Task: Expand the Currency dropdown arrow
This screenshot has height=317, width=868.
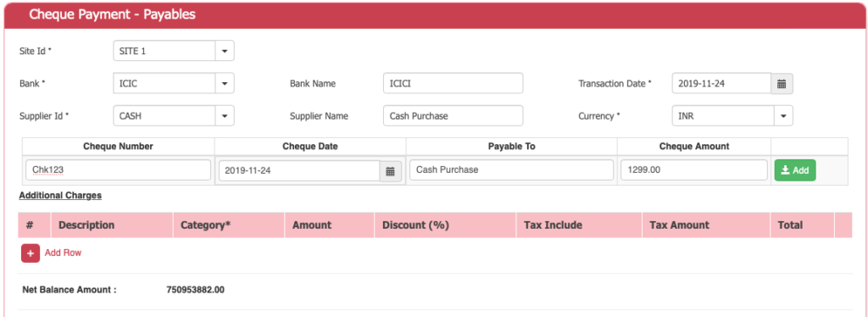Action: click(782, 116)
